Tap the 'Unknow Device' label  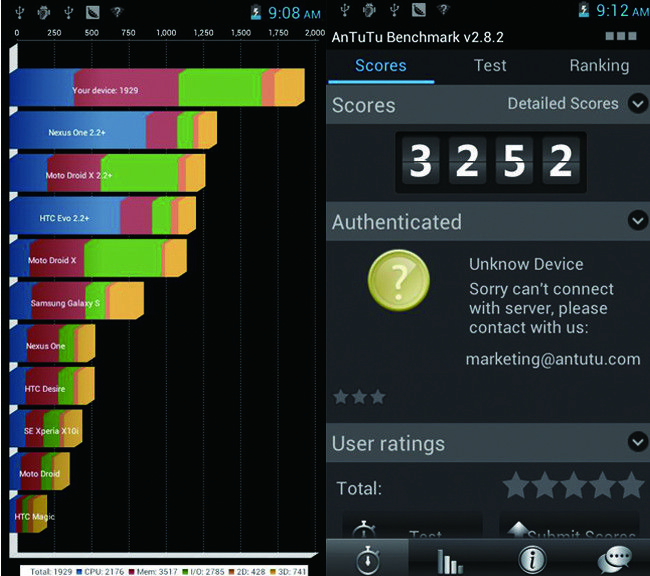point(526,264)
